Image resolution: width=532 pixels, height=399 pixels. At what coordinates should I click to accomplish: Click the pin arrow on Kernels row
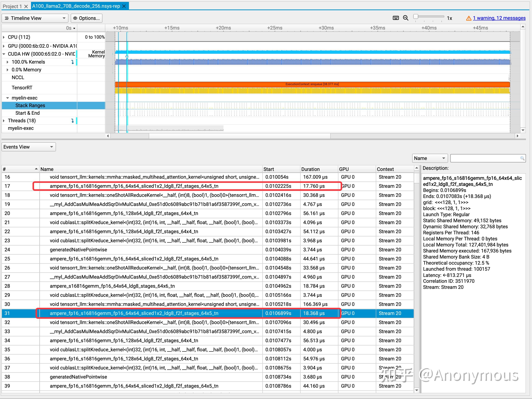(72, 62)
